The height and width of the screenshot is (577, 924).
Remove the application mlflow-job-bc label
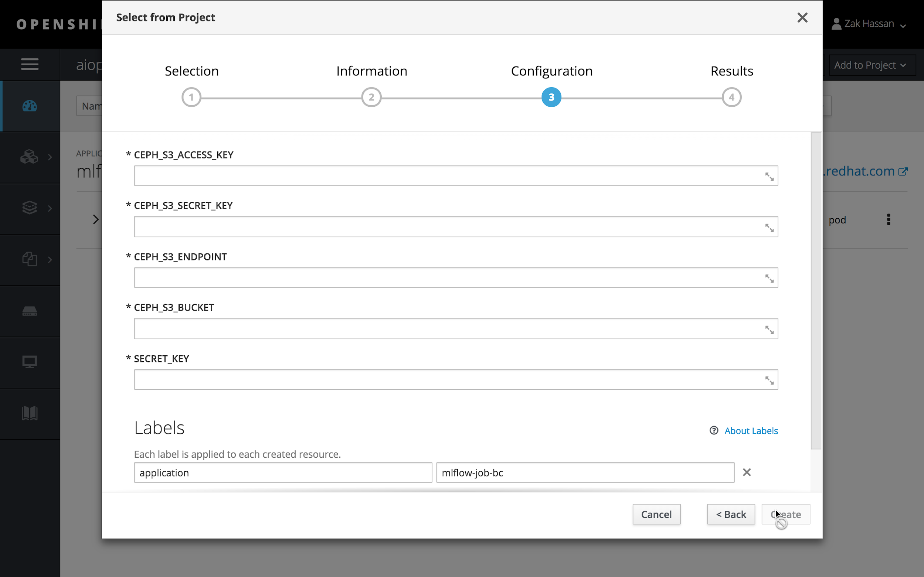747,472
